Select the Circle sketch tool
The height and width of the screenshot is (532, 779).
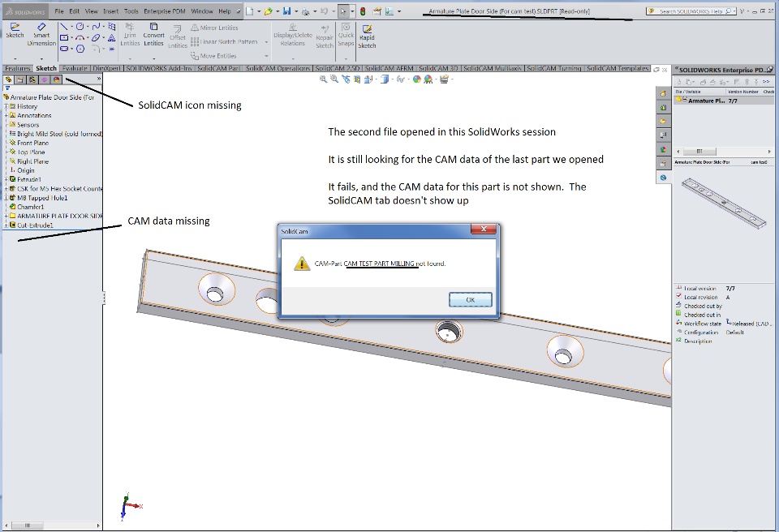80,26
